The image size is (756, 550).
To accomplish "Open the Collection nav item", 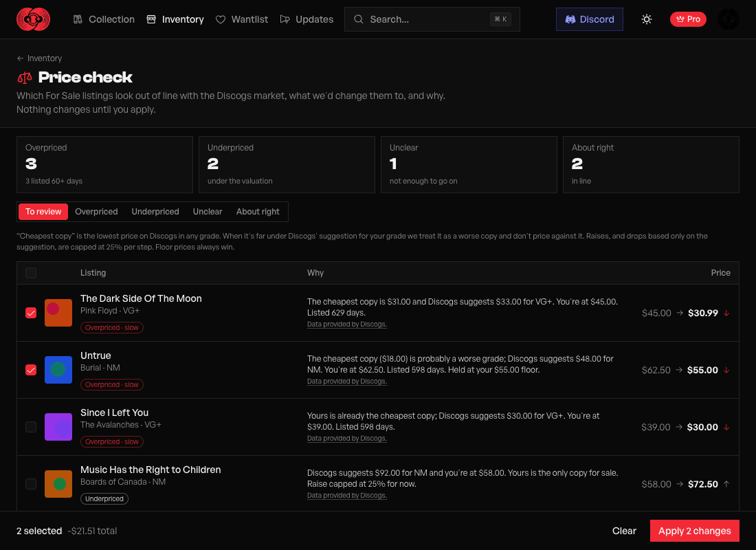I will pos(104,19).
